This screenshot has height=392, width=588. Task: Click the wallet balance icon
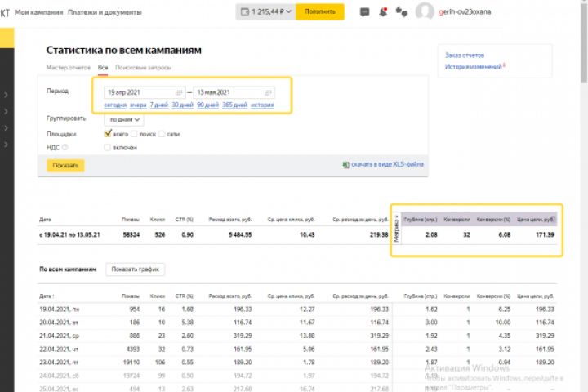coord(244,12)
